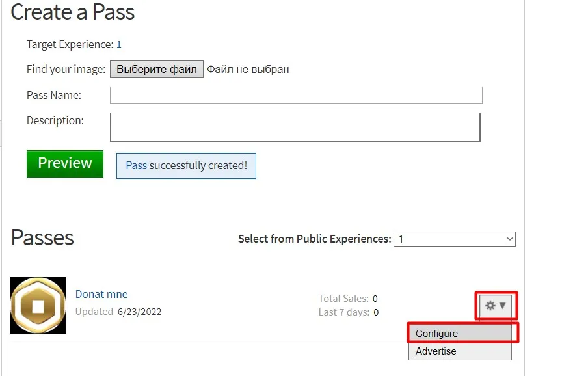Image resolution: width=588 pixels, height=376 pixels.
Task: Click the Файл не выбран file status text
Action: [248, 70]
